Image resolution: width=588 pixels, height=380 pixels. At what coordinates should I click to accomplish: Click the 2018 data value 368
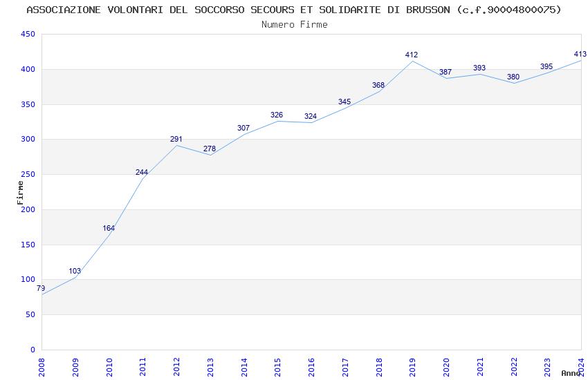378,86
